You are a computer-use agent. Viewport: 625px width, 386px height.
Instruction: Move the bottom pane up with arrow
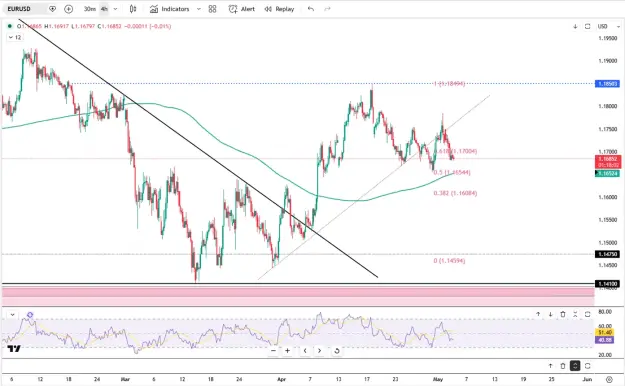point(550,366)
